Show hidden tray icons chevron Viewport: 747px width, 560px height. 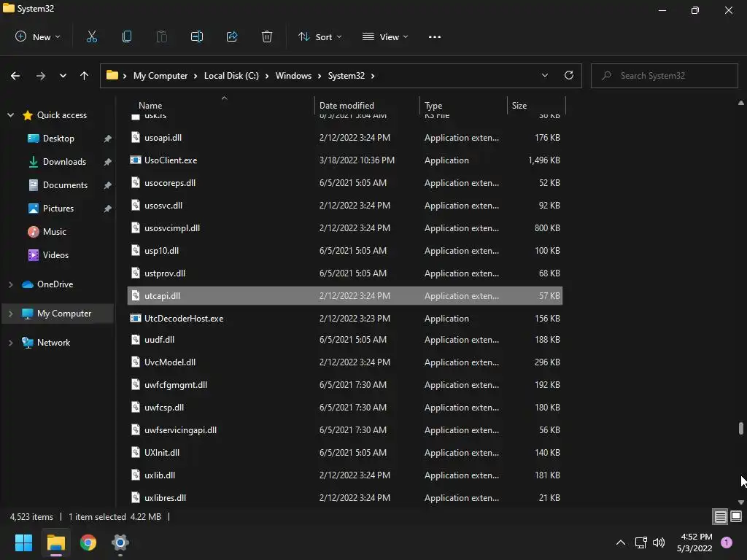click(x=621, y=542)
